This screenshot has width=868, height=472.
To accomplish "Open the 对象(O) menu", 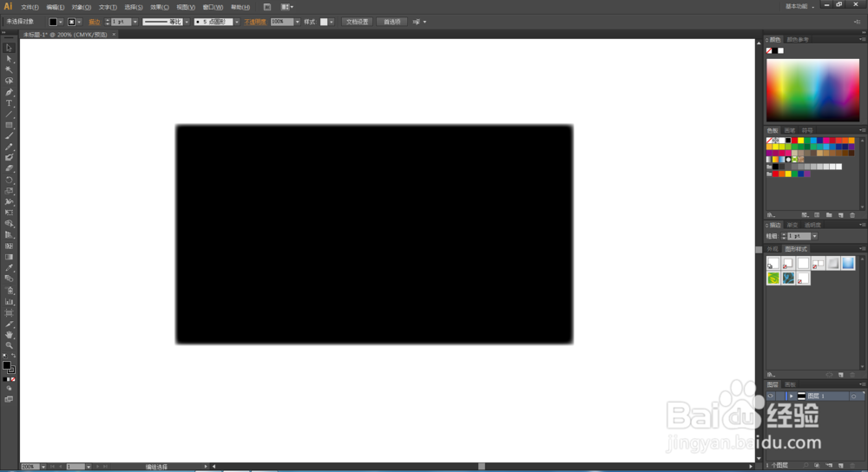I will tap(82, 7).
